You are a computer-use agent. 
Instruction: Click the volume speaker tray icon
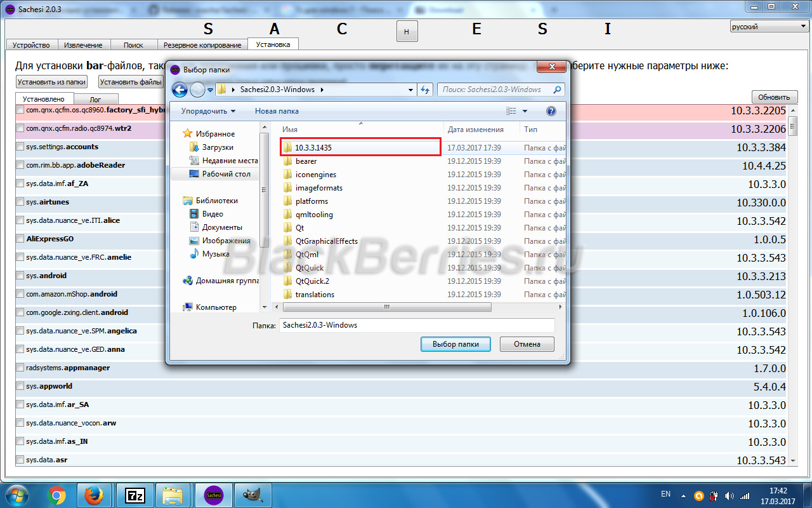pyautogui.click(x=729, y=496)
